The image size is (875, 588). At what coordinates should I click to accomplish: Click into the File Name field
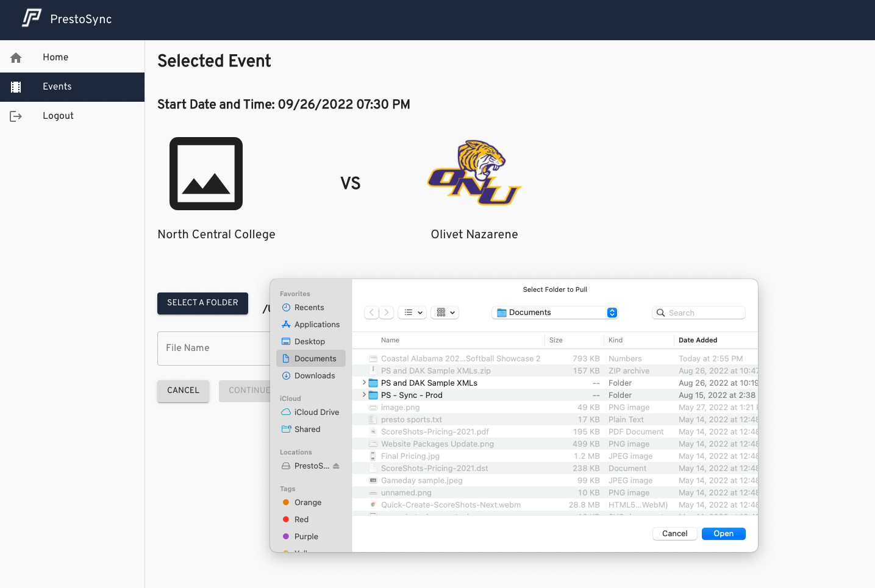pyautogui.click(x=213, y=348)
